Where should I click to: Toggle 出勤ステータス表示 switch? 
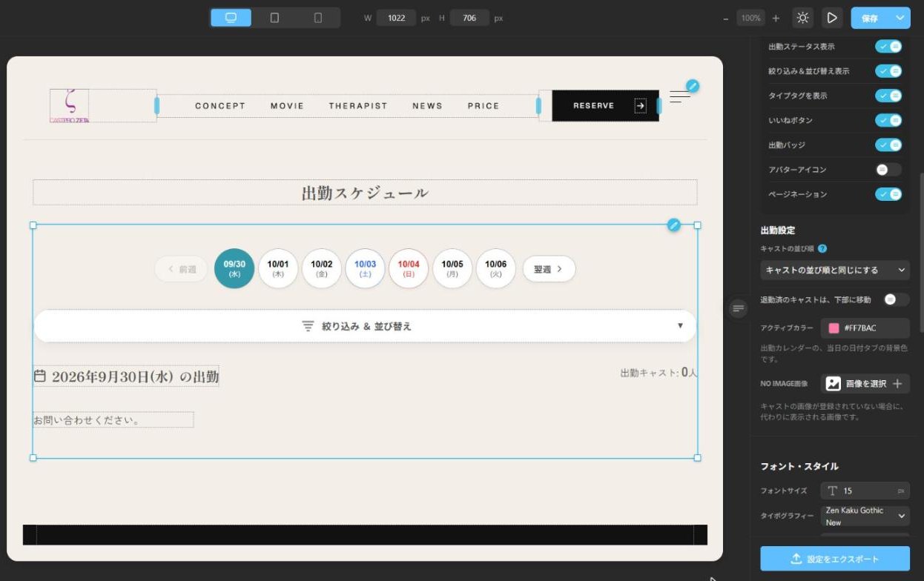tap(888, 47)
